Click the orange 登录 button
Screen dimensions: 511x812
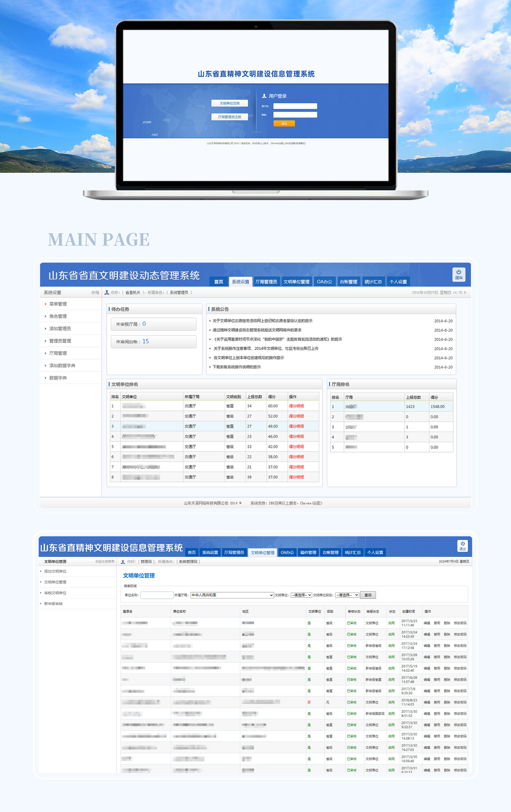[284, 123]
